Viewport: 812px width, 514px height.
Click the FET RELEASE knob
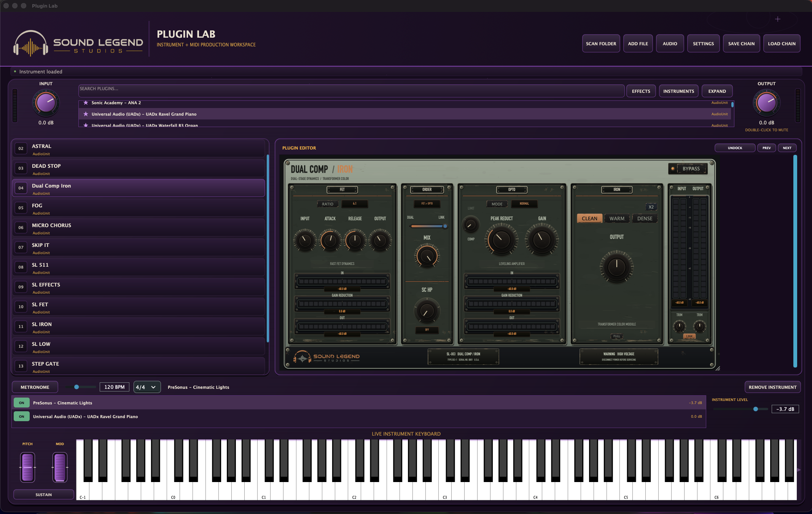pyautogui.click(x=355, y=240)
